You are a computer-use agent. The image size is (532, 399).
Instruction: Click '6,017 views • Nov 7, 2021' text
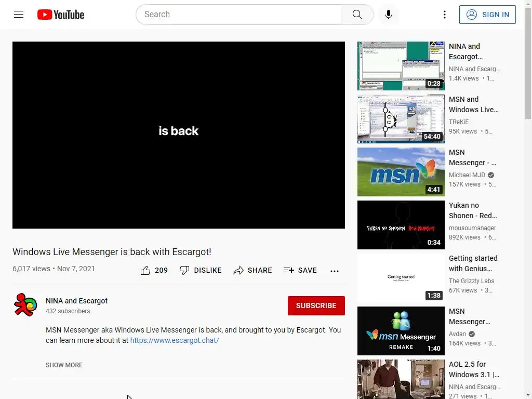click(54, 269)
